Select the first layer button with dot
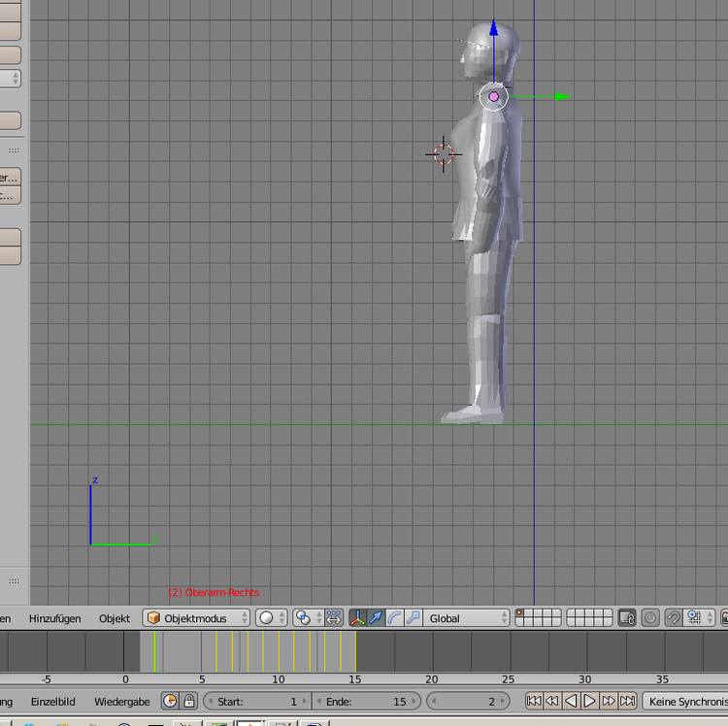The image size is (728, 726). pyautogui.click(x=519, y=613)
